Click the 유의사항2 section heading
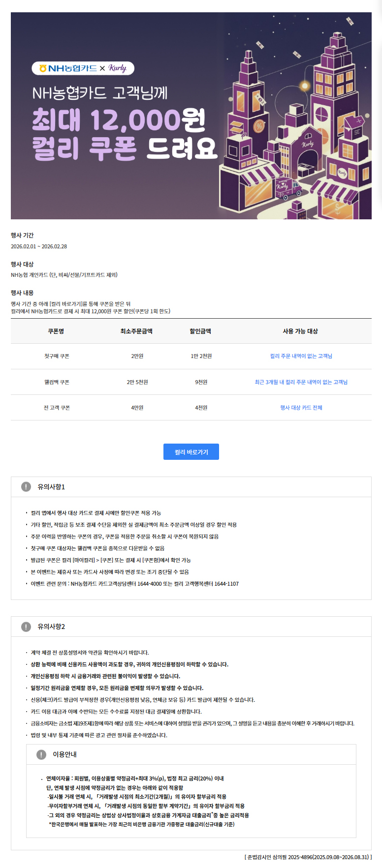 [51, 627]
